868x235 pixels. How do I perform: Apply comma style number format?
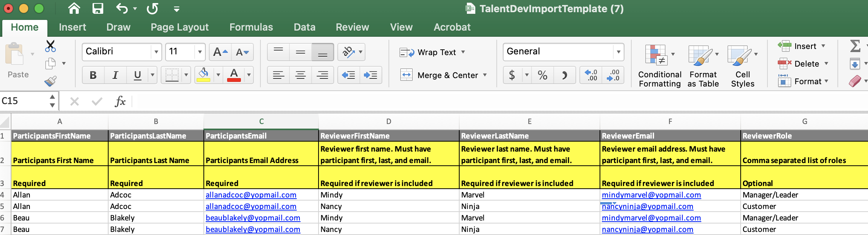(565, 75)
